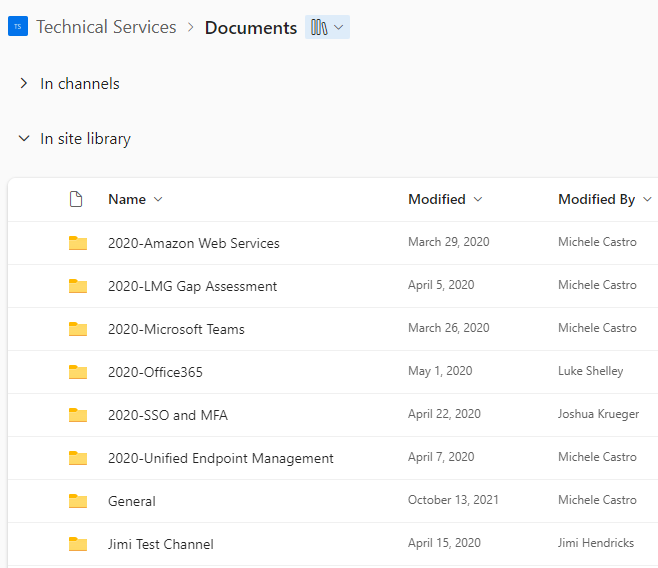This screenshot has width=658, height=568.
Task: Click the October 13, 2021 modified date
Action: [x=453, y=500]
